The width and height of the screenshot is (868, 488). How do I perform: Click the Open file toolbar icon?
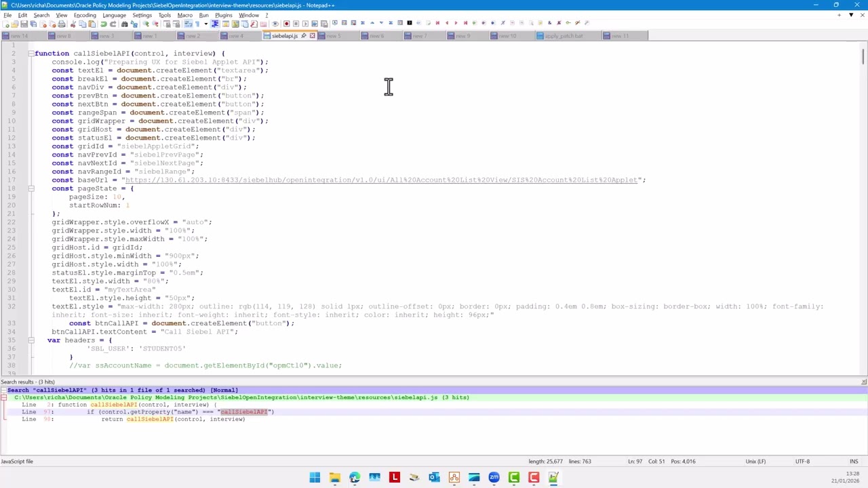coord(14,23)
